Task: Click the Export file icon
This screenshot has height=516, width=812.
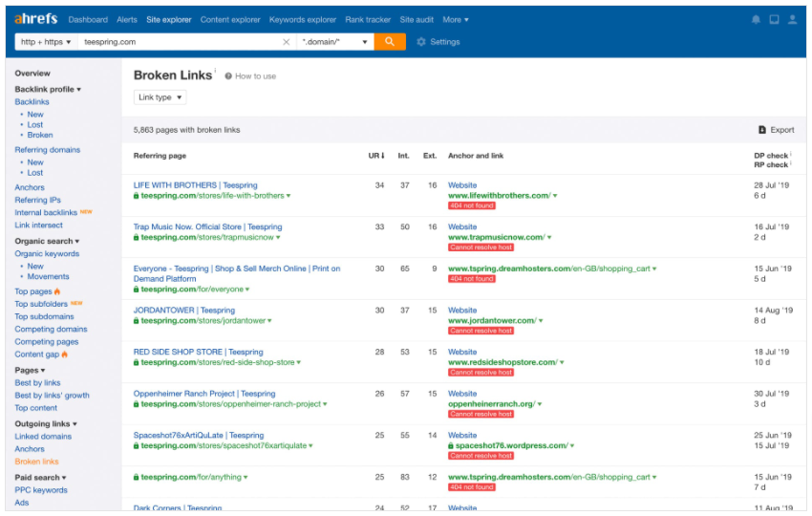Action: tap(761, 130)
